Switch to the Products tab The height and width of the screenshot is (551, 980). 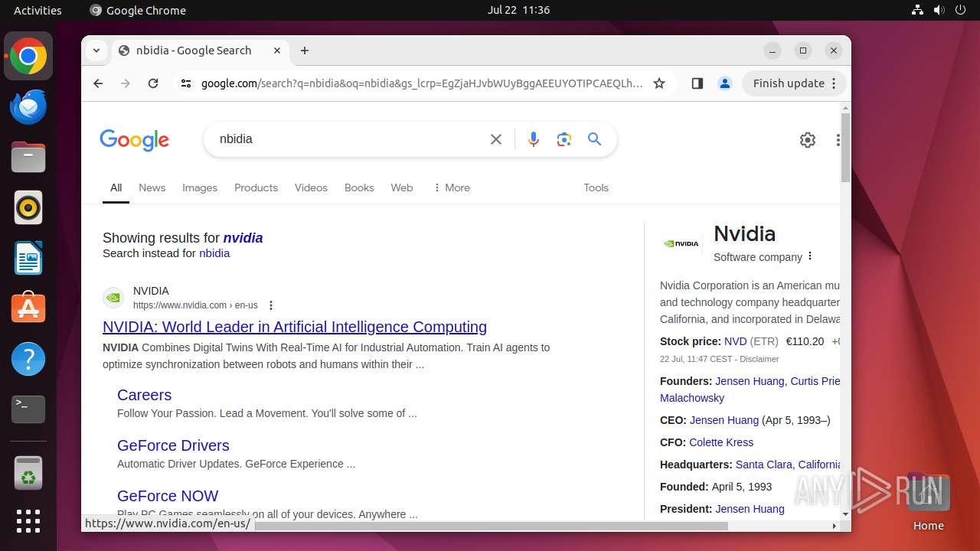(x=256, y=187)
